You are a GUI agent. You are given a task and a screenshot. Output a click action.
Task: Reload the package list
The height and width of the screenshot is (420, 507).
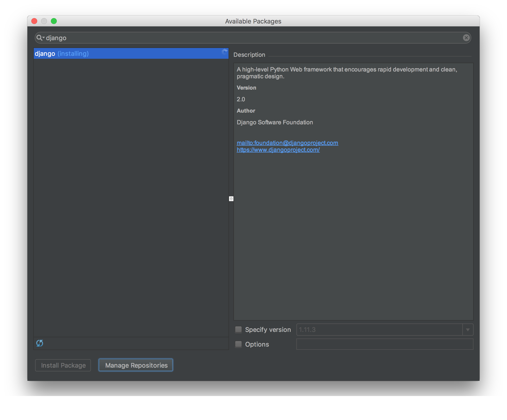pos(40,343)
